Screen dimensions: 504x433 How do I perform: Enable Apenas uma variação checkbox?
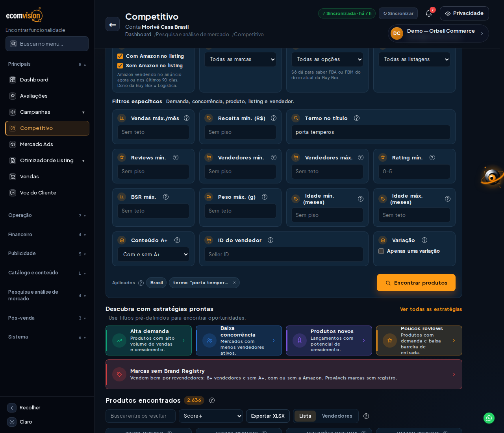coord(381,251)
